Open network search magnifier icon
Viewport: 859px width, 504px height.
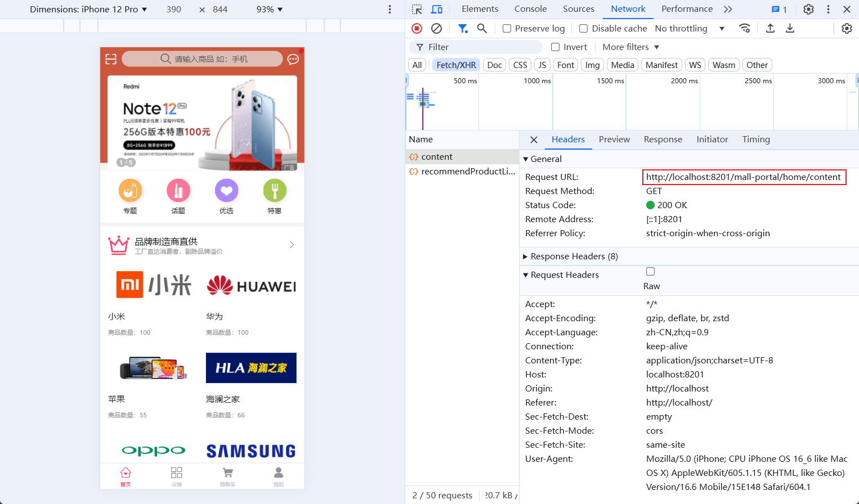point(482,28)
